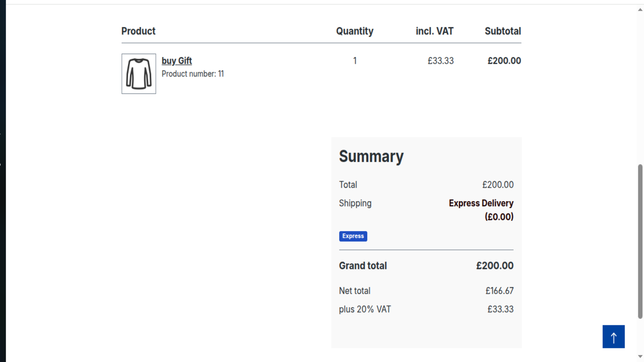Screen dimensions: 644x362
Task: Click the plus 20% VAT label
Action: 365,309
